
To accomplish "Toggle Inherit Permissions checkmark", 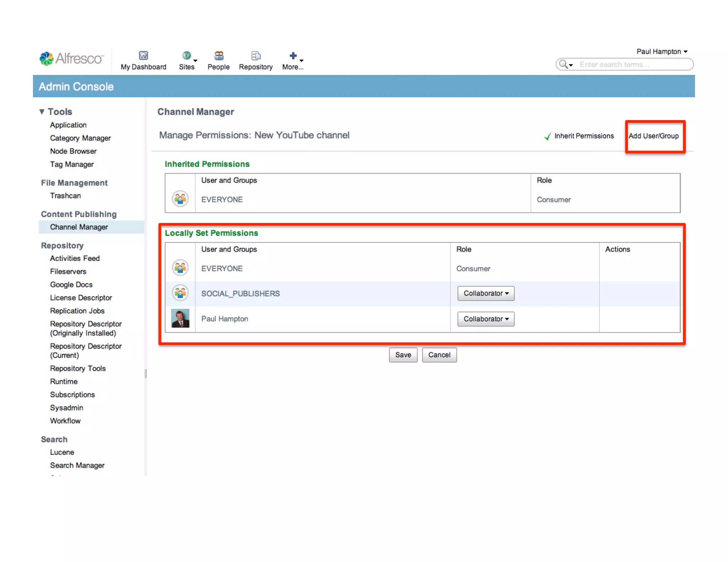I will coord(548,136).
